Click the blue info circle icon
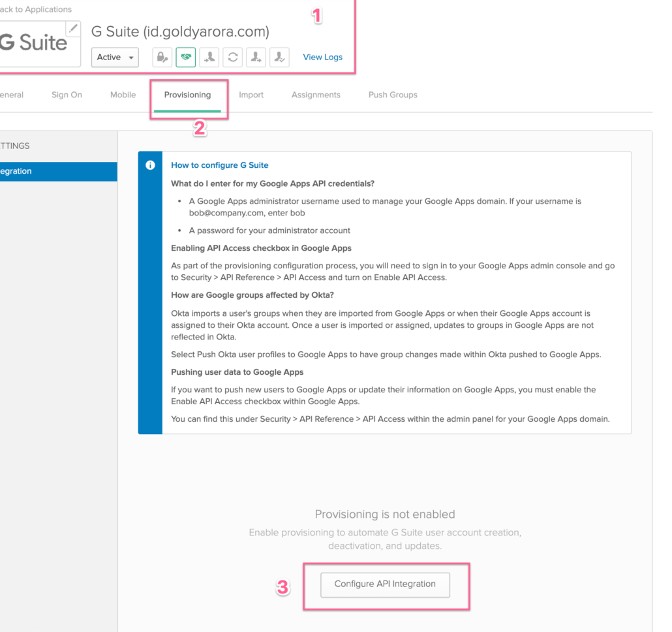This screenshot has width=672, height=632. [x=150, y=165]
